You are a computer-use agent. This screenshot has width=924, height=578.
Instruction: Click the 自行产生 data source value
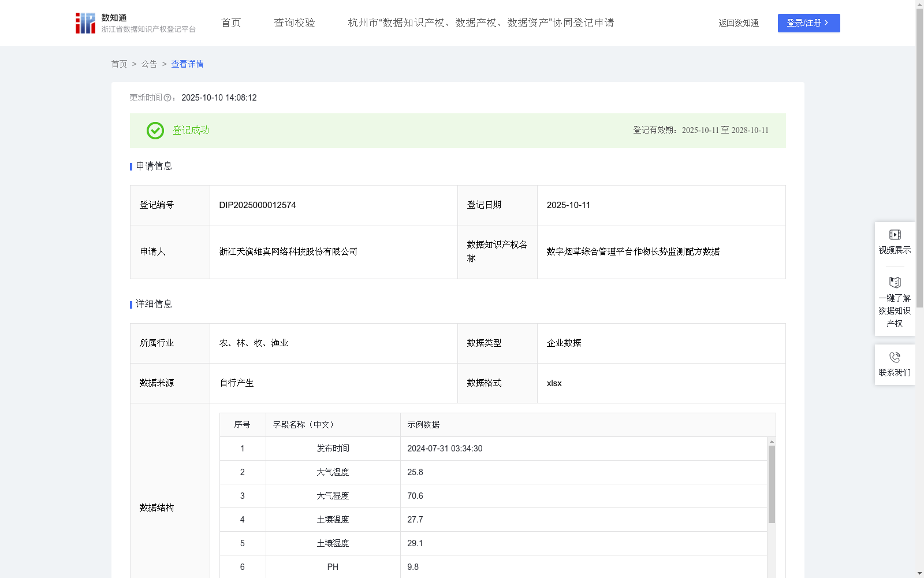tap(237, 383)
